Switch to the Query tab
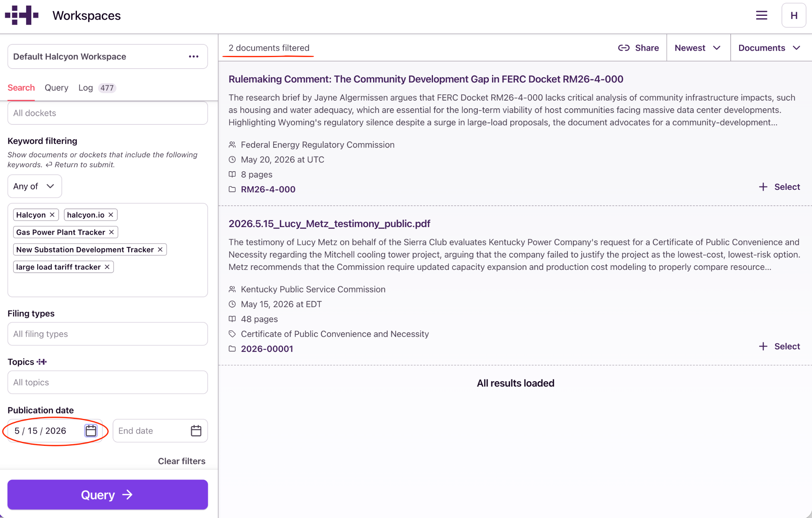 click(x=56, y=88)
